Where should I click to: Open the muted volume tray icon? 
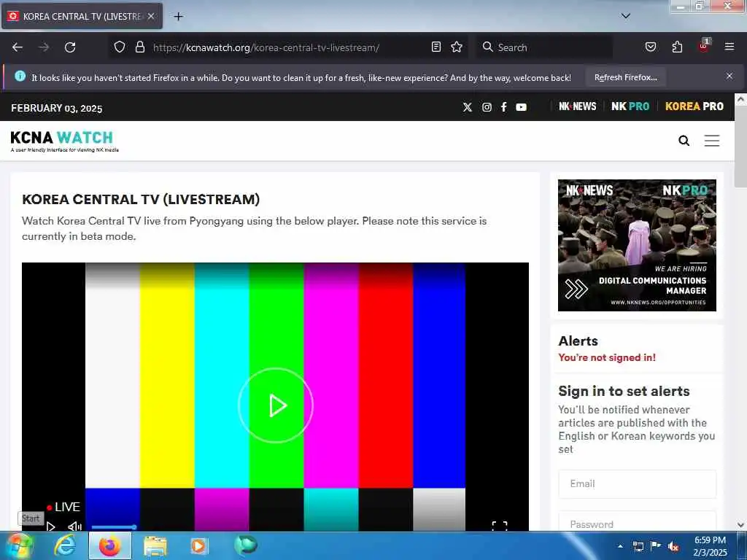point(673,547)
